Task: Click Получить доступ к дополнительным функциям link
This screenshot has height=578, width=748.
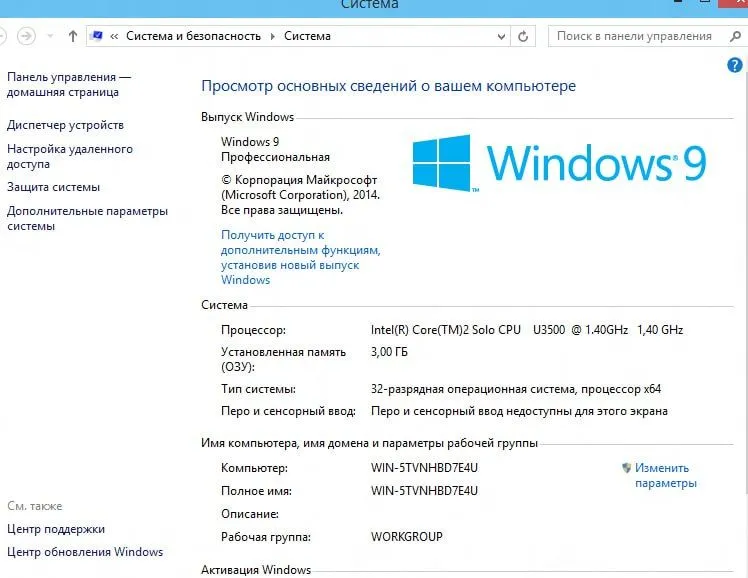Action: point(301,257)
